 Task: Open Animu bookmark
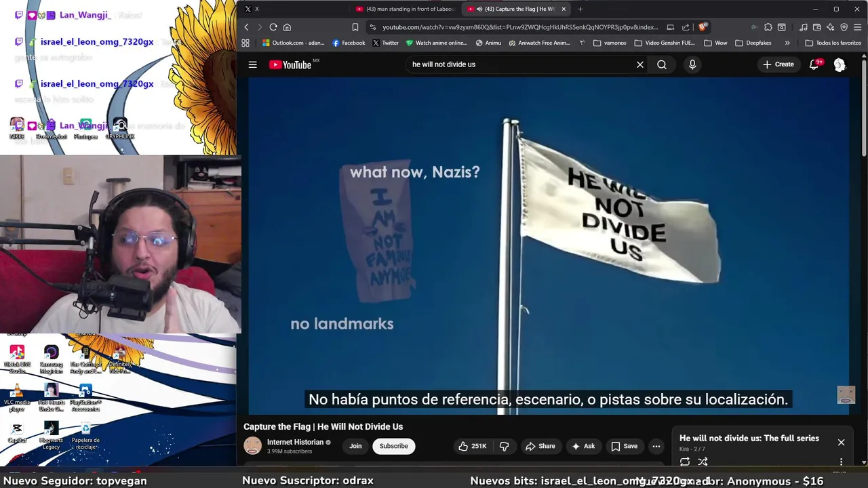pyautogui.click(x=488, y=43)
